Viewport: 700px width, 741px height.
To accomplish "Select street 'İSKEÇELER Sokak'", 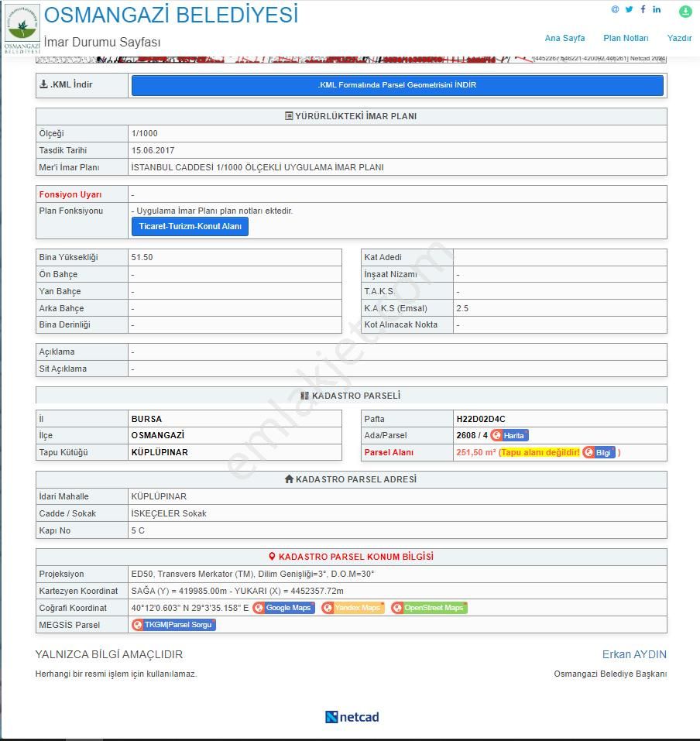I will (x=169, y=513).
